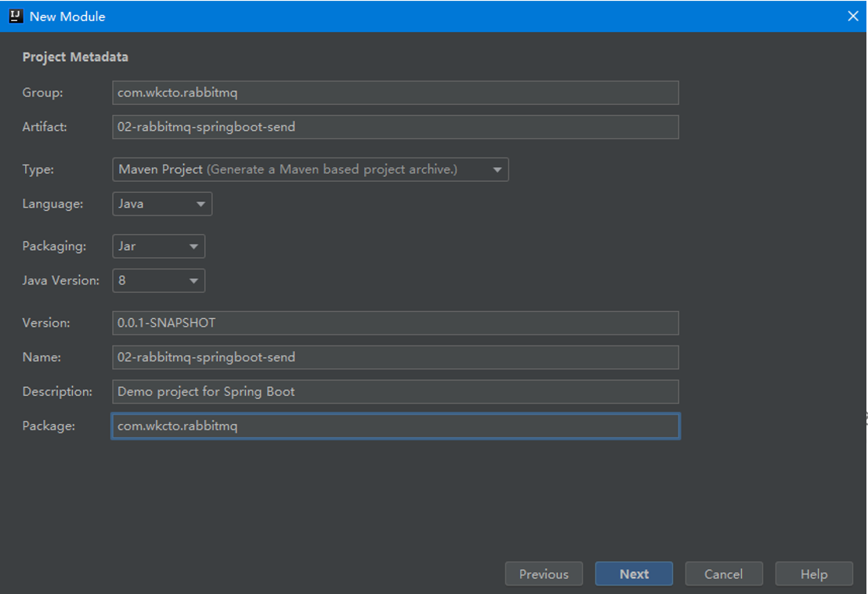The height and width of the screenshot is (594, 868).
Task: Click the Java Version: label
Action: [x=61, y=281]
